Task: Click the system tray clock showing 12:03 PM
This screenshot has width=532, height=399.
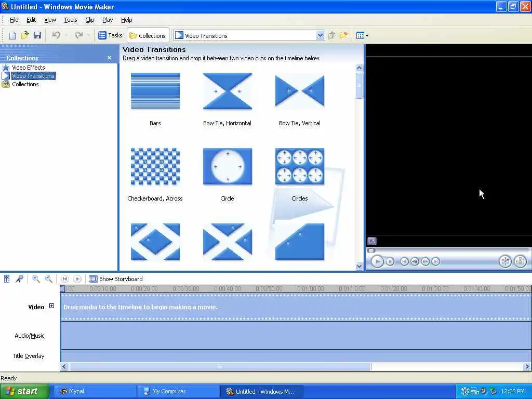Action: click(x=513, y=392)
